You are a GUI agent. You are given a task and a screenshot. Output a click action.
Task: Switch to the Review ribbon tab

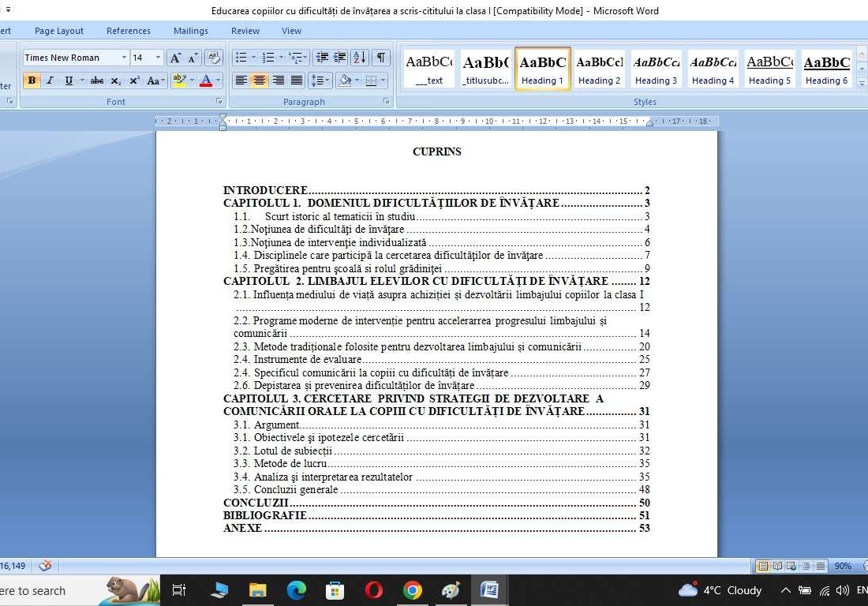coord(245,31)
